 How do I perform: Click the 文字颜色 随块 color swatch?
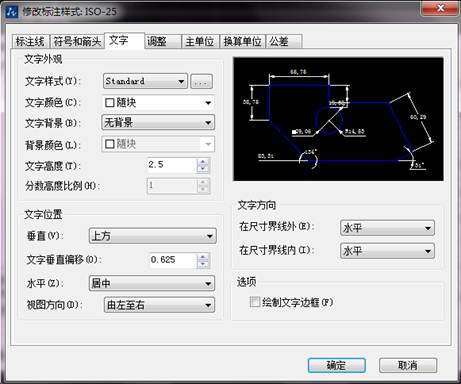pyautogui.click(x=109, y=103)
